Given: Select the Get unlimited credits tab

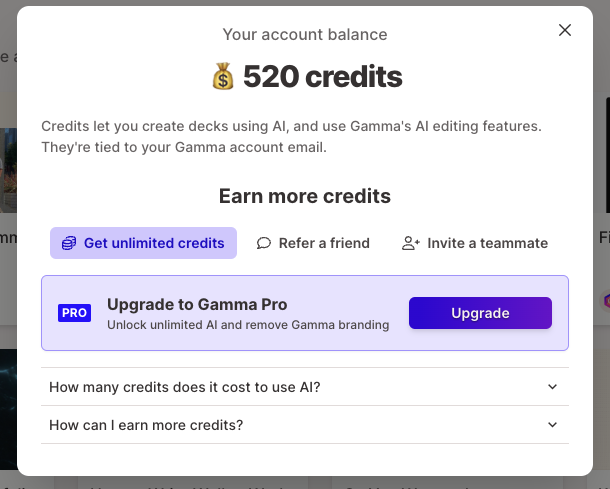Looking at the screenshot, I should click(x=144, y=243).
